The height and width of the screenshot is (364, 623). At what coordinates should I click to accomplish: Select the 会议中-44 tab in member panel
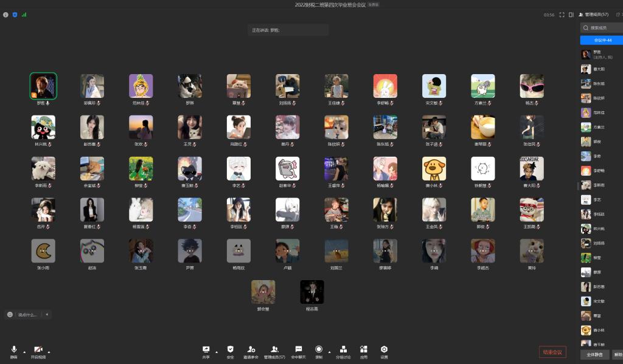[x=602, y=40]
